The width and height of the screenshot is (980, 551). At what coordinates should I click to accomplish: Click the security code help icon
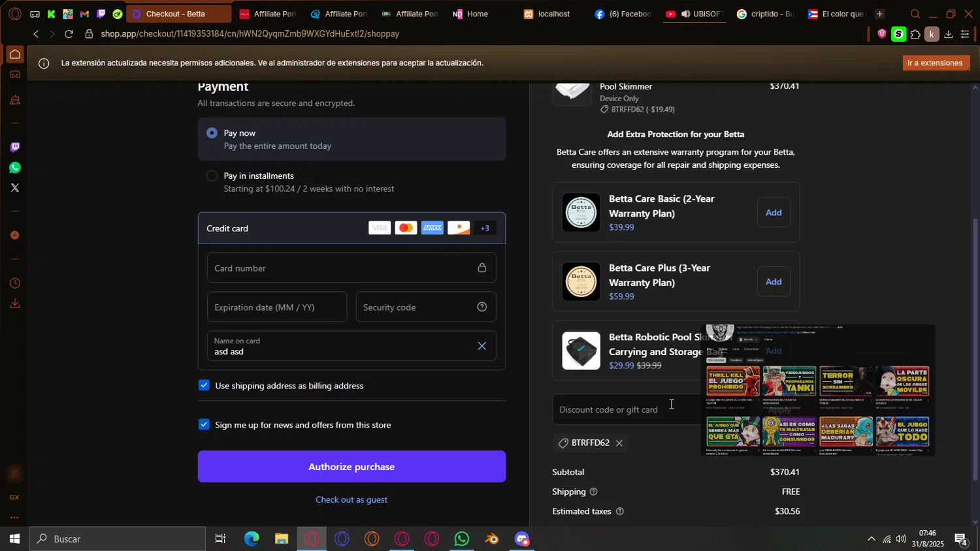(x=482, y=307)
